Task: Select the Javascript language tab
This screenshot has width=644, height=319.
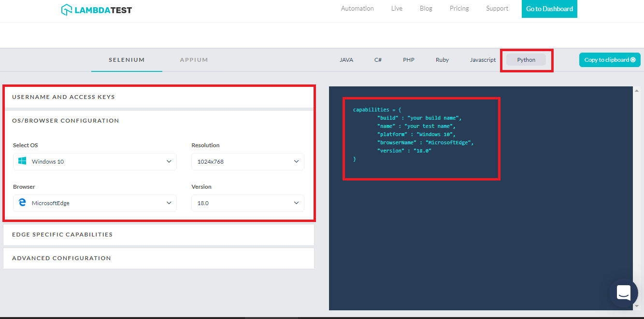Action: coord(483,60)
